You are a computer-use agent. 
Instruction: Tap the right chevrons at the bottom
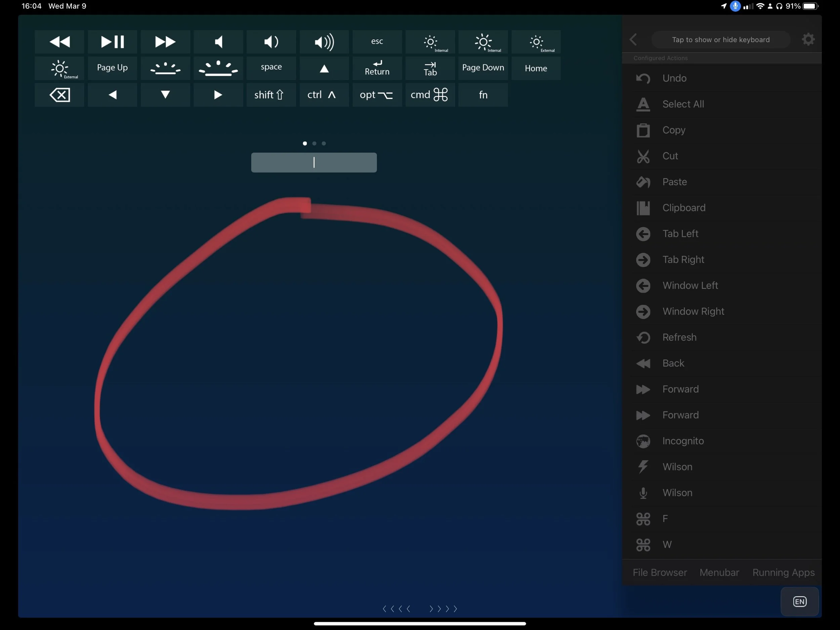(443, 609)
